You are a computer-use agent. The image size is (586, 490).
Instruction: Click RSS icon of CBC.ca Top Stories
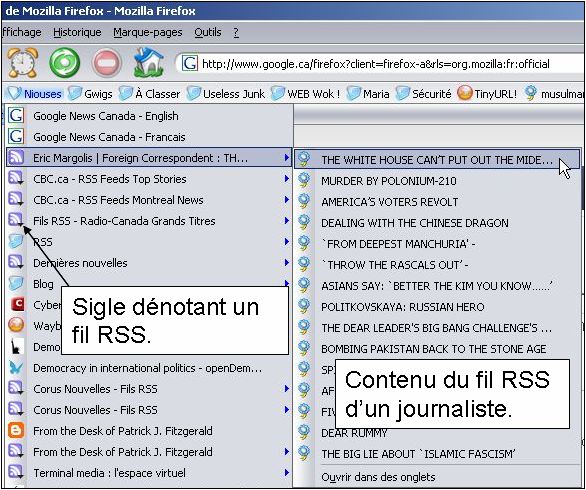[x=16, y=178]
